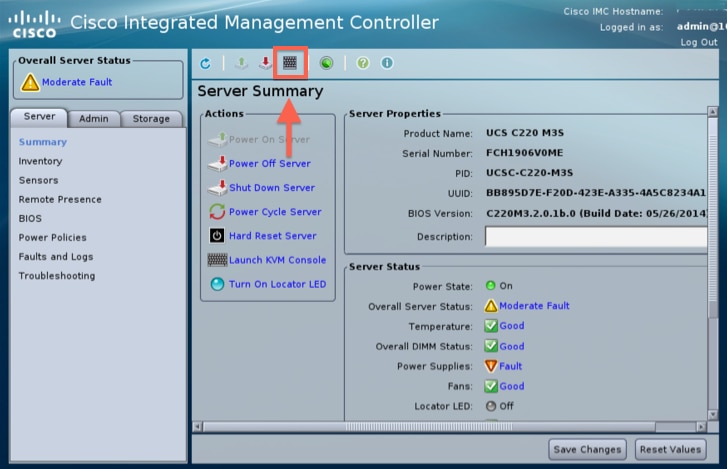The image size is (727, 469).
Task: Switch to the Admin tab
Action: (94, 119)
